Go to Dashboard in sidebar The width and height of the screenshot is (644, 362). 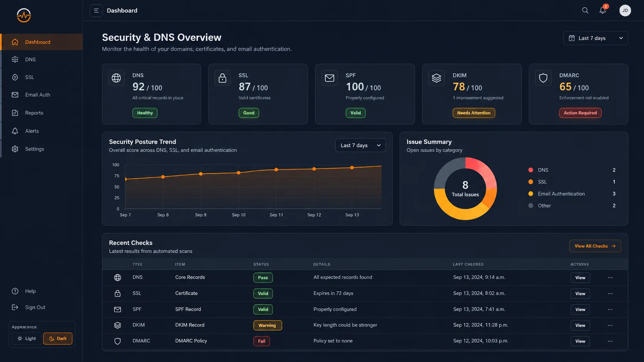42,42
